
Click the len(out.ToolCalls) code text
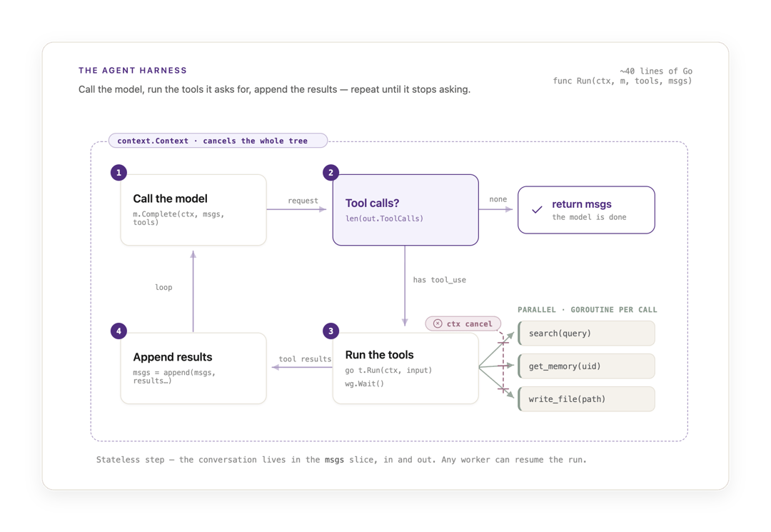(385, 219)
